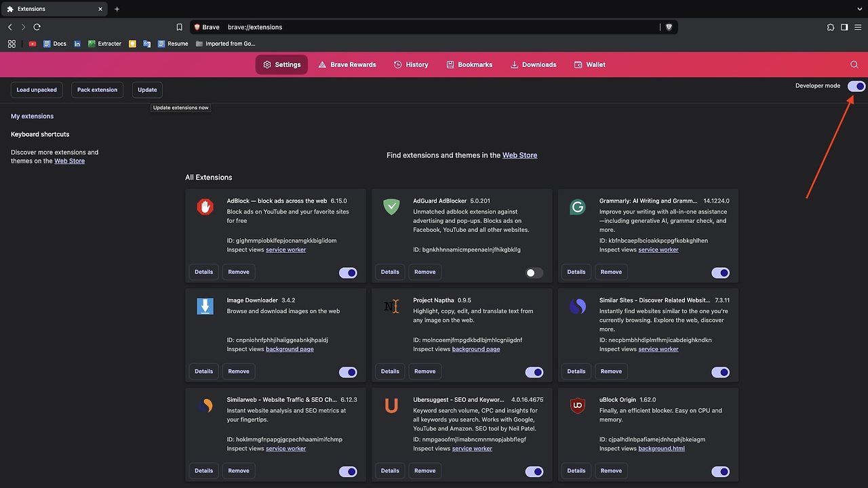The height and width of the screenshot is (488, 868).
Task: Open the Downloads tab
Action: pos(533,64)
